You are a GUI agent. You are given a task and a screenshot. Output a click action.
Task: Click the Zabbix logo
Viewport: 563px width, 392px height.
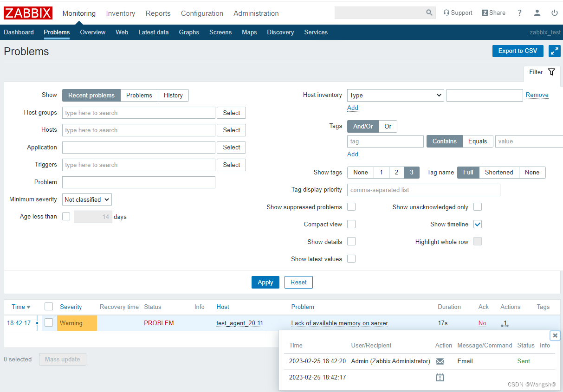(28, 13)
